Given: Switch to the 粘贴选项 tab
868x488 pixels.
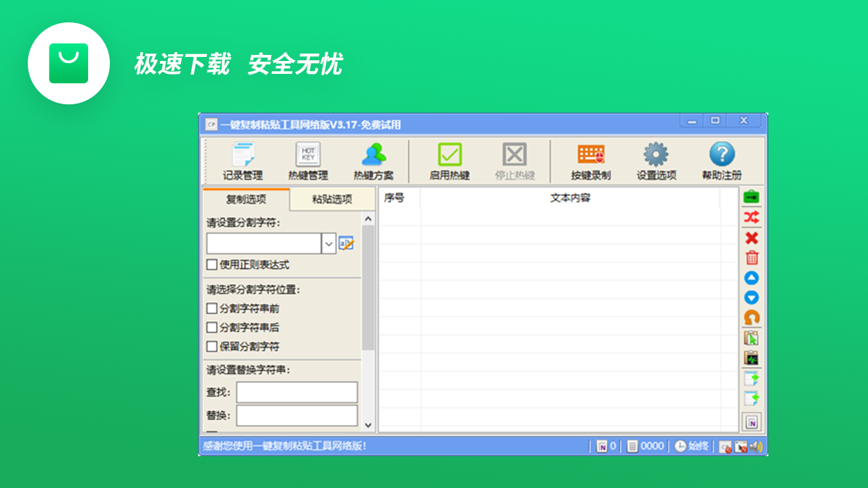Looking at the screenshot, I should (x=332, y=199).
